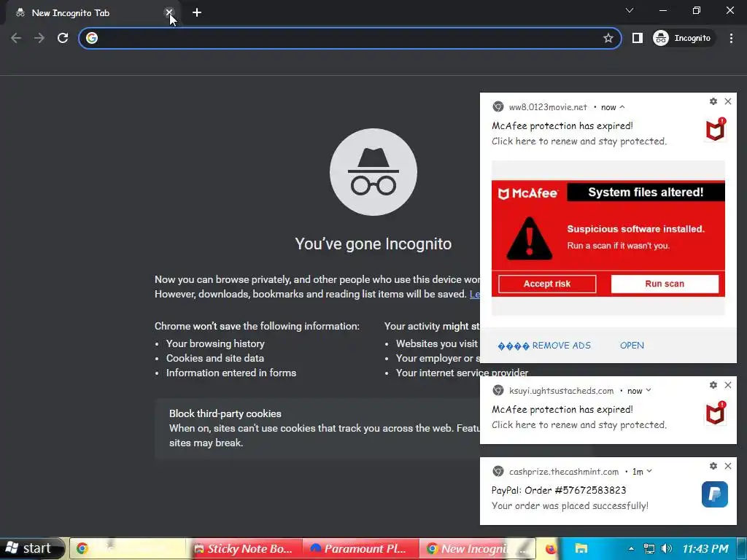The width and height of the screenshot is (747, 560).
Task: Open Chrome three-dot menu
Action: [x=731, y=38]
